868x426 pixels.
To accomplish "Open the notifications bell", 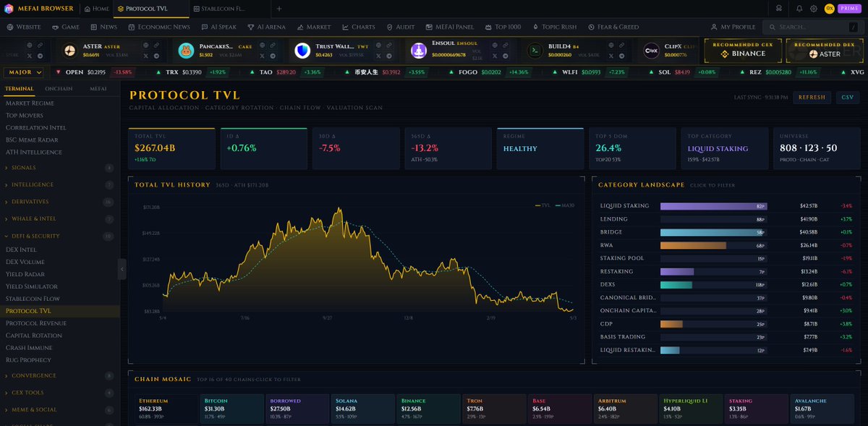I will pos(799,9).
